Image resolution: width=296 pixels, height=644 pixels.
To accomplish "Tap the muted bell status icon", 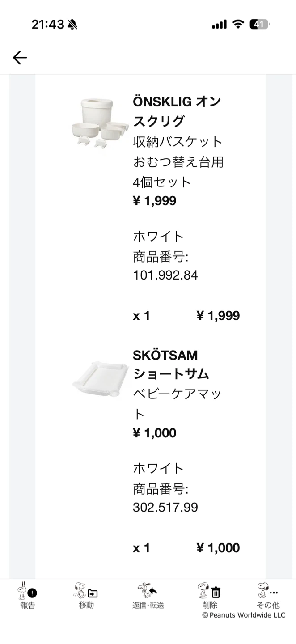I will click(x=72, y=25).
